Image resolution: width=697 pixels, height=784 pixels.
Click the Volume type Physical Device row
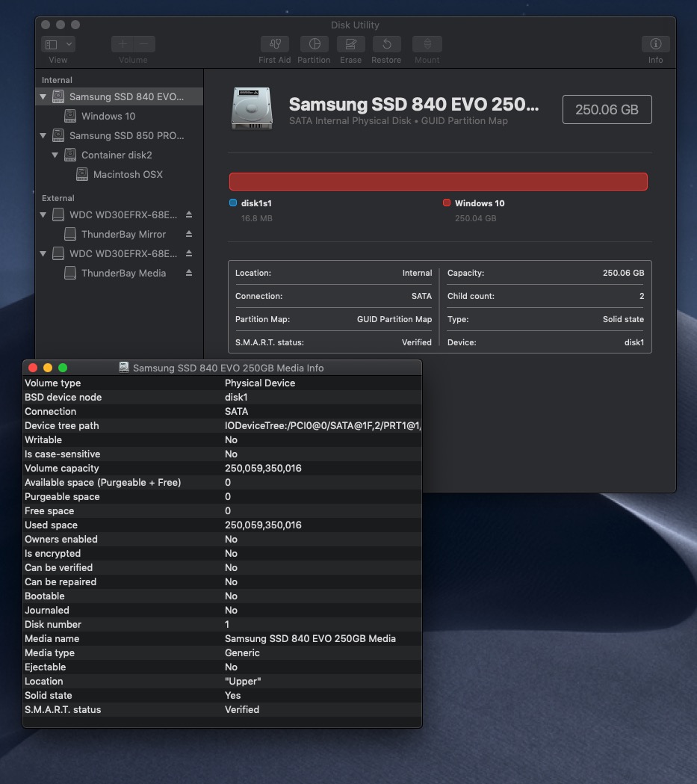pos(223,383)
